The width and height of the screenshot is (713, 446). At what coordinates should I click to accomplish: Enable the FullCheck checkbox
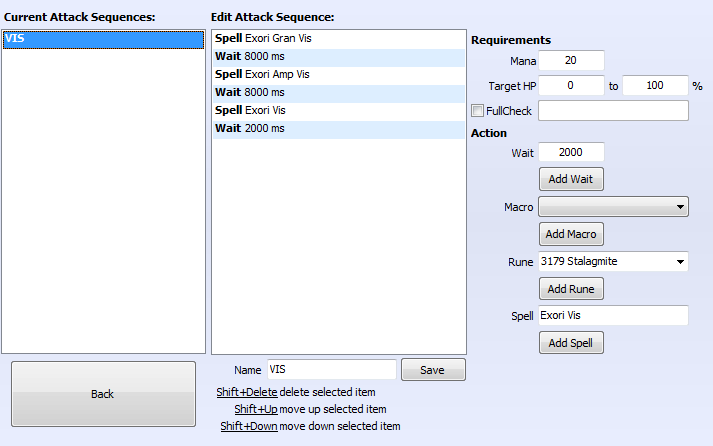[x=478, y=111]
